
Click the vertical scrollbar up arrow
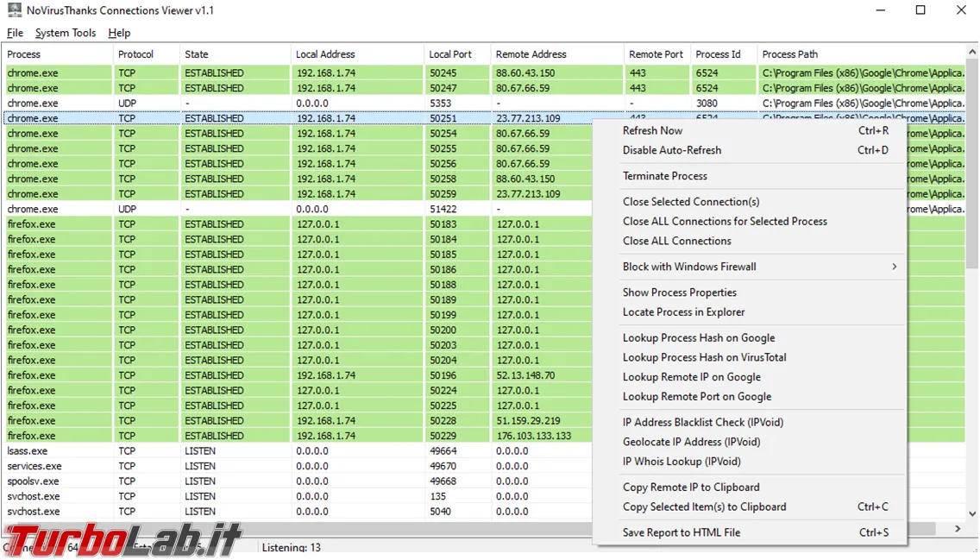click(x=972, y=53)
